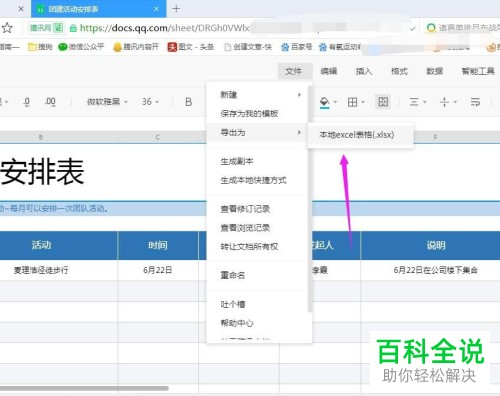This screenshot has width=500, height=396.
Task: Click the cell borders icon
Action: point(352,102)
